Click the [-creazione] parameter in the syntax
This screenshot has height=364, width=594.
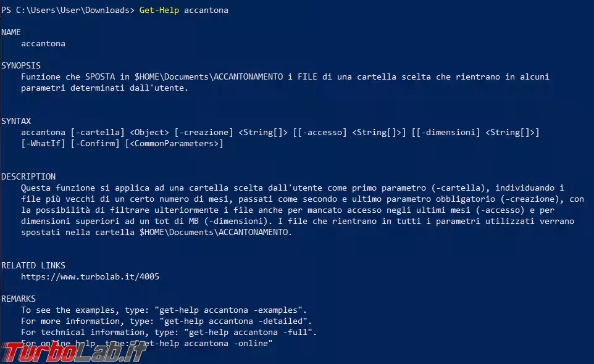(204, 133)
